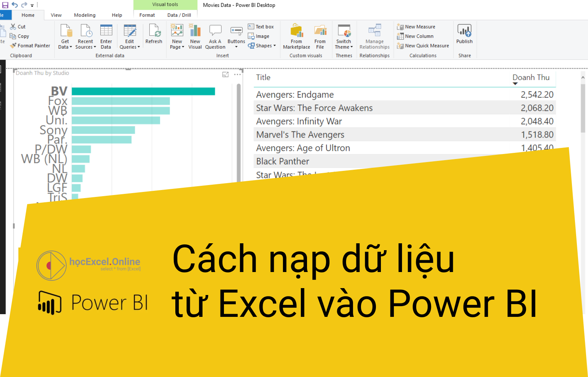Create a New Column

415,36
